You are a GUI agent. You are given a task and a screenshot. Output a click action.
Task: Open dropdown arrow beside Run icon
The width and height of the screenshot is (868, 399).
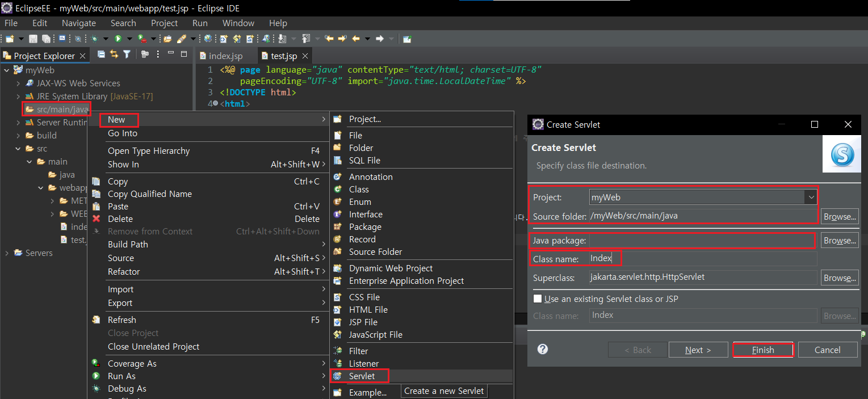click(x=129, y=39)
